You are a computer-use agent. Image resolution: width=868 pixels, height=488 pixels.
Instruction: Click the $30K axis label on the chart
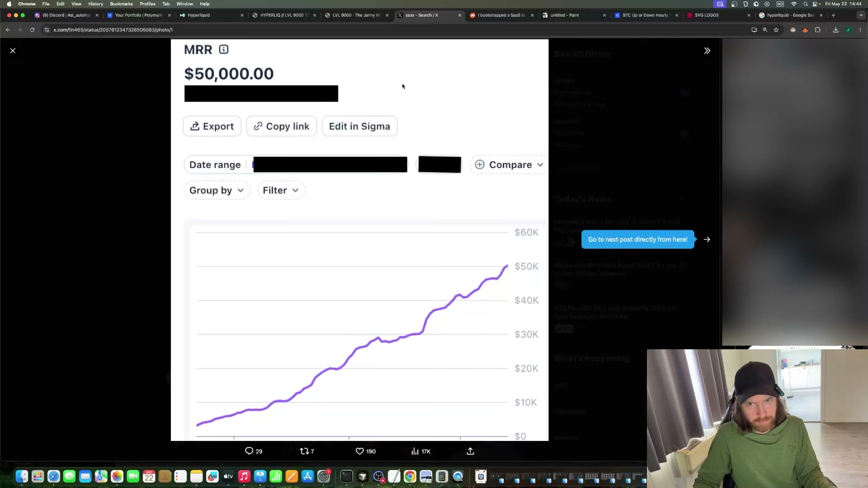(x=527, y=334)
